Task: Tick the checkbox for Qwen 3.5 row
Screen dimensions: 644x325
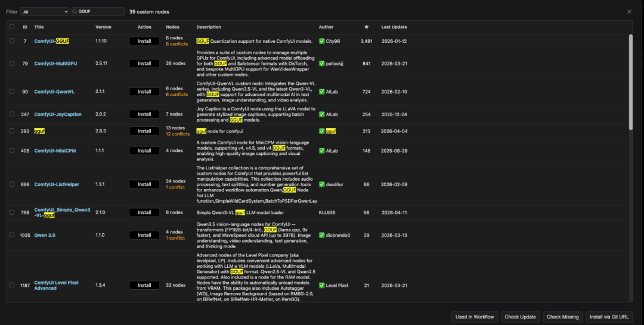Action: click(x=11, y=235)
